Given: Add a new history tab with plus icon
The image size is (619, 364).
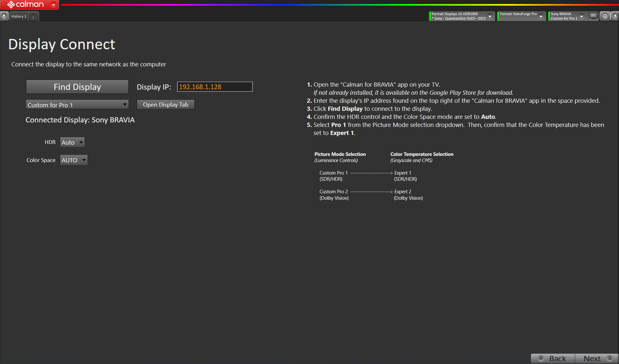Looking at the screenshot, I should [x=33, y=16].
